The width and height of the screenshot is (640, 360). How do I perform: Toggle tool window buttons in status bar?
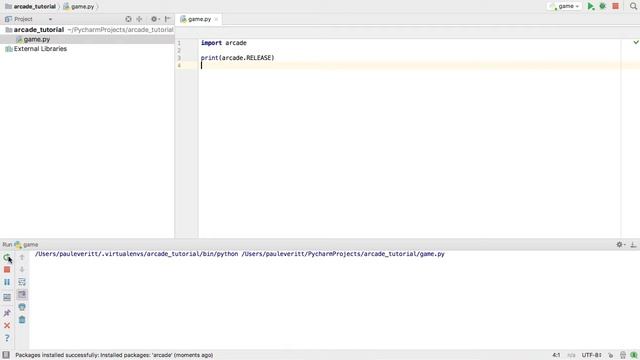(6, 355)
